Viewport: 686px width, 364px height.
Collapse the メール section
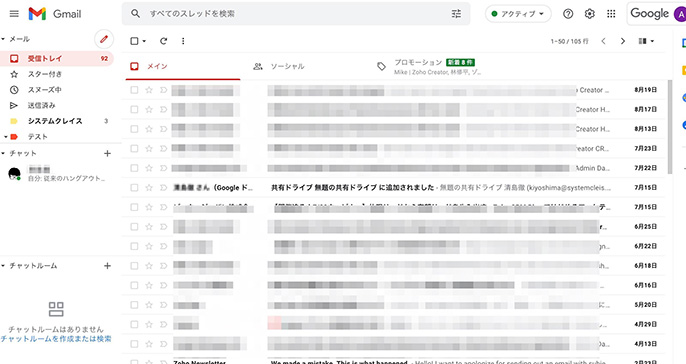[3, 39]
